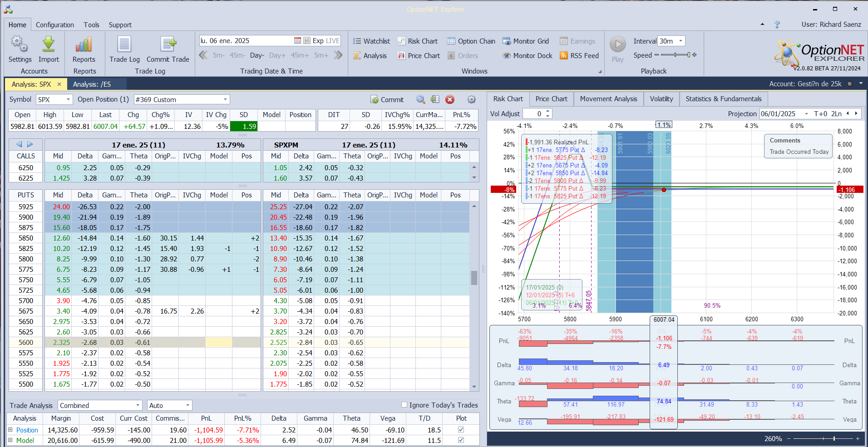Adjust the chart zoom slider at 260%

(822, 439)
